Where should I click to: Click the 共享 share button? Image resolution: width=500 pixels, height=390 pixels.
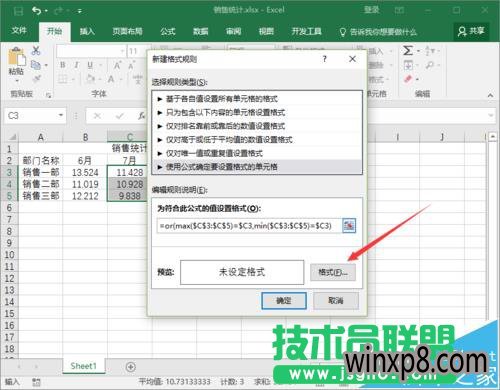[x=471, y=31]
